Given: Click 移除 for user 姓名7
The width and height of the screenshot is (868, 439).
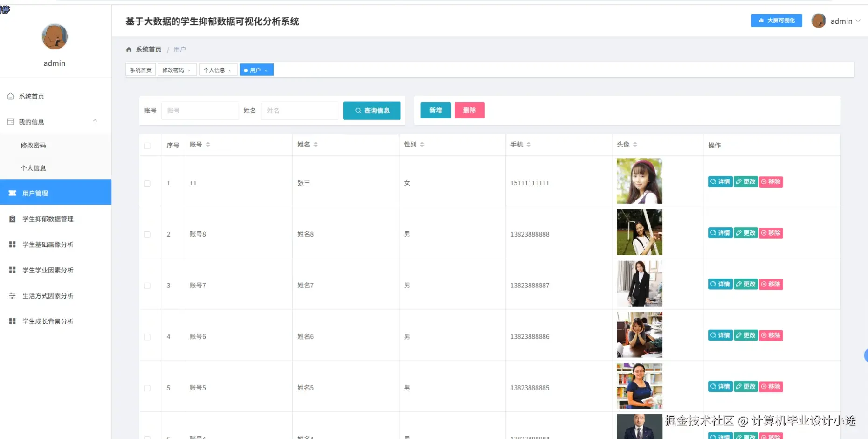Looking at the screenshot, I should (x=771, y=284).
